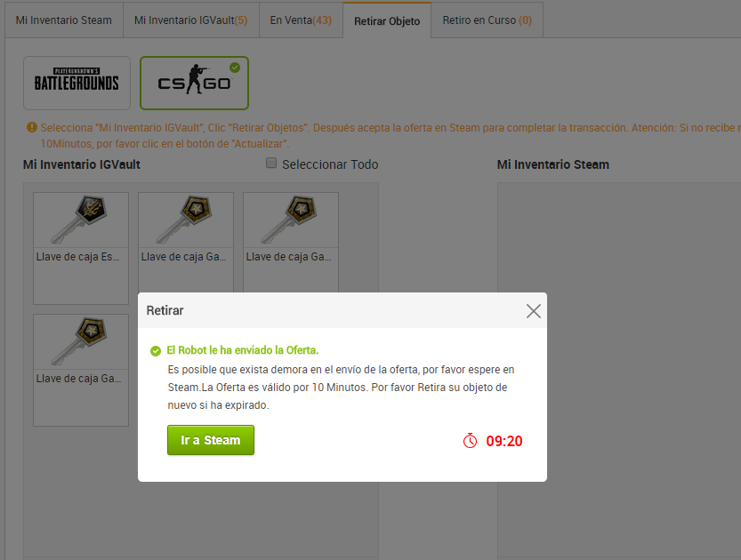Switch to Mi Inventario IGVault tab
Viewport: 741px width, 560px height.
point(191,20)
